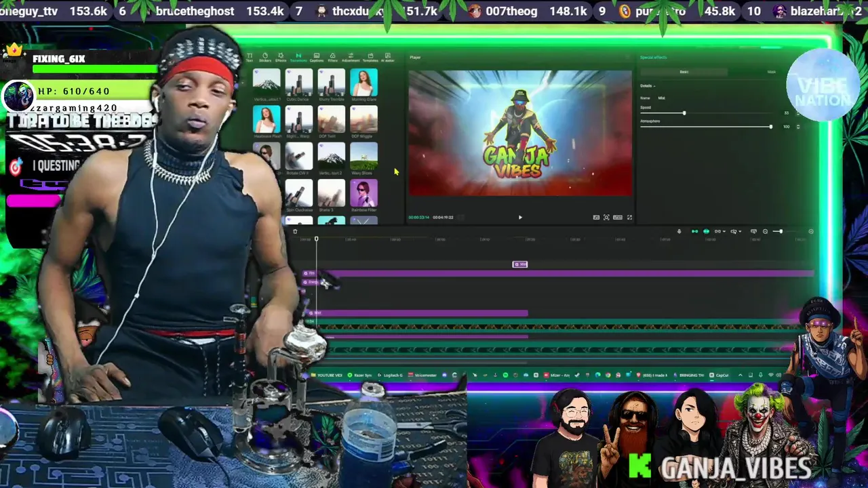Image resolution: width=868 pixels, height=488 pixels.
Task: Show hidden system tray icons
Action: 740,375
